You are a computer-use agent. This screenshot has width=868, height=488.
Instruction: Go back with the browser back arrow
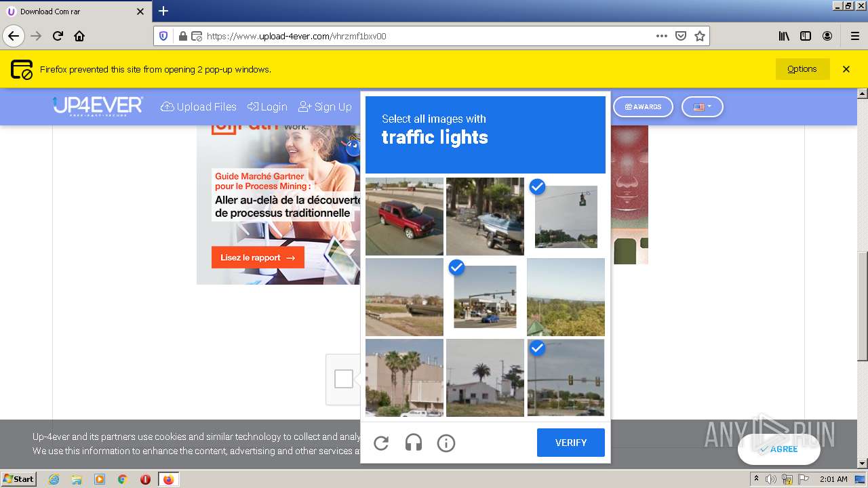point(14,36)
